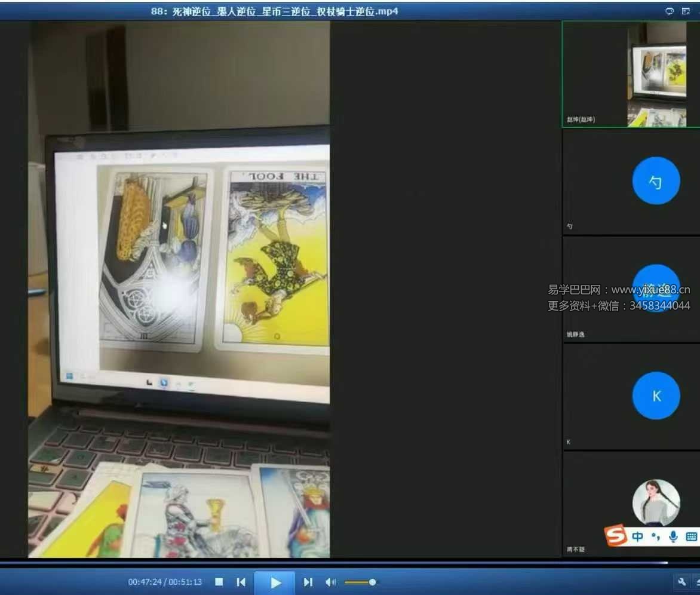Click the blue 勺 participant avatar
Image resolution: width=700 pixels, height=595 pixels.
tap(656, 181)
